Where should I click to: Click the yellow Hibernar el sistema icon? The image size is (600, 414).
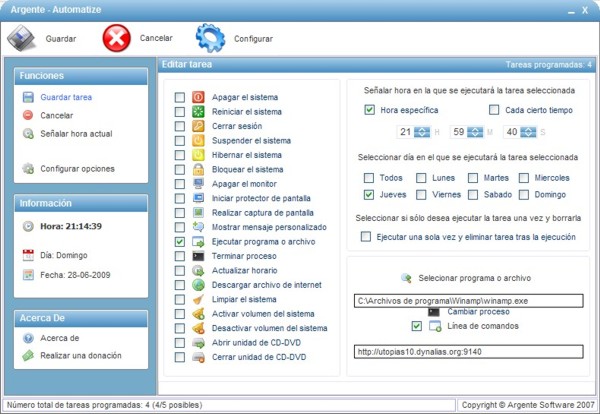coord(198,155)
